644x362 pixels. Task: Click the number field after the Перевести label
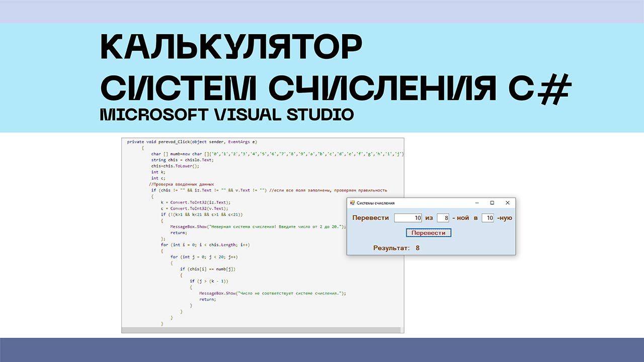coord(408,218)
